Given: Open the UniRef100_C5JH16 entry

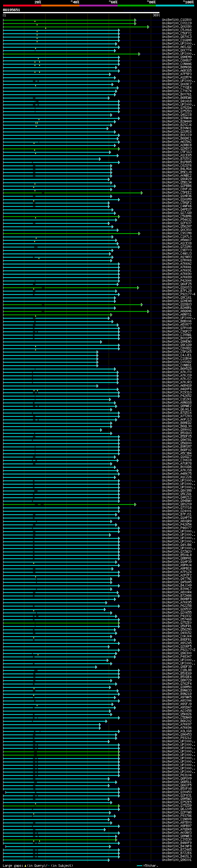Looking at the screenshot, I should [x=177, y=30].
